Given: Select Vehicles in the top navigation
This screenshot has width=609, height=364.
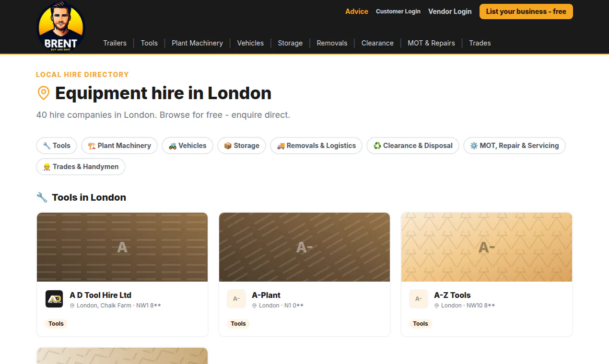Looking at the screenshot, I should 250,43.
